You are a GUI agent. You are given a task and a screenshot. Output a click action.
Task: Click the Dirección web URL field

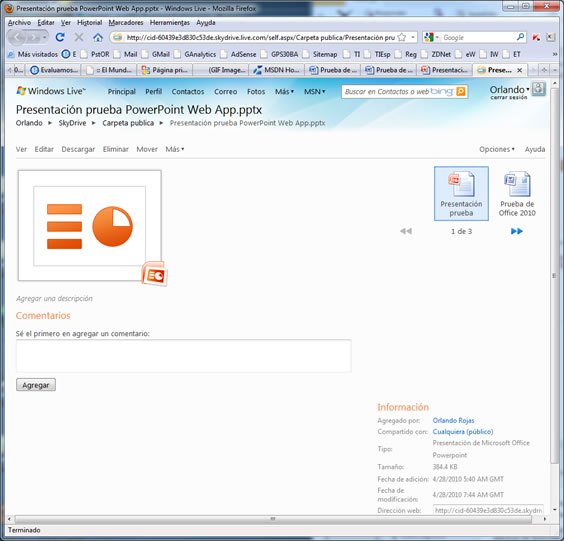[488, 510]
